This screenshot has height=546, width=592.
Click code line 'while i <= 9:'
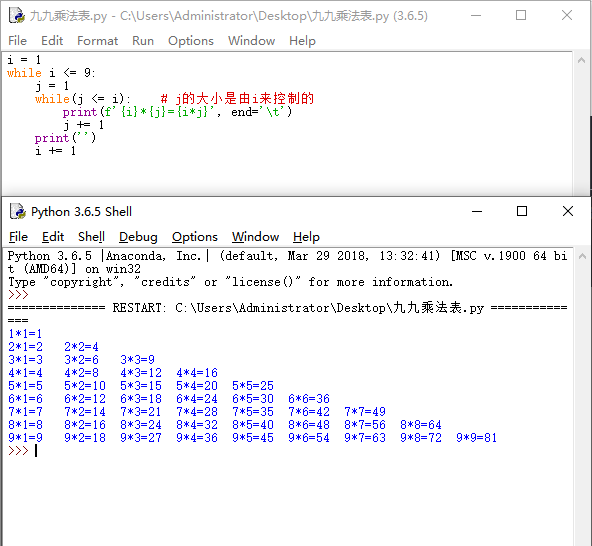click(x=51, y=72)
